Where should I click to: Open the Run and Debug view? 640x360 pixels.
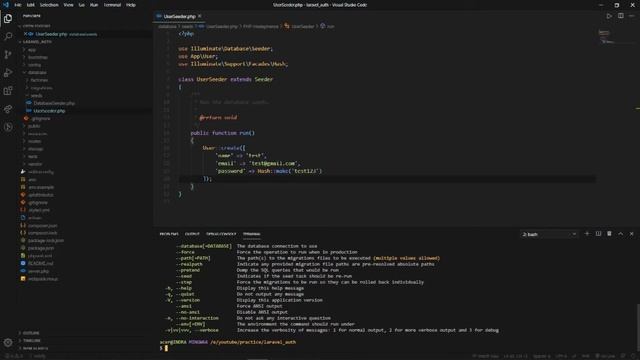8,73
